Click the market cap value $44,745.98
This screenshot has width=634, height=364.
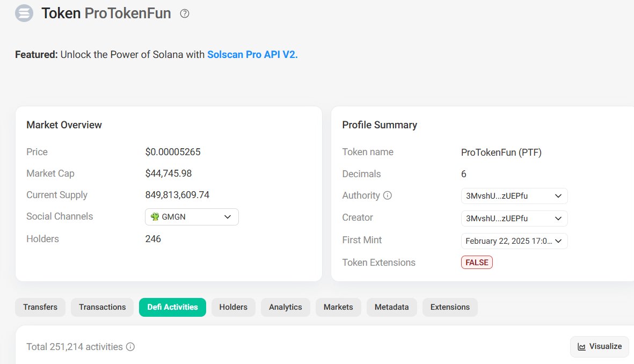[x=169, y=173]
